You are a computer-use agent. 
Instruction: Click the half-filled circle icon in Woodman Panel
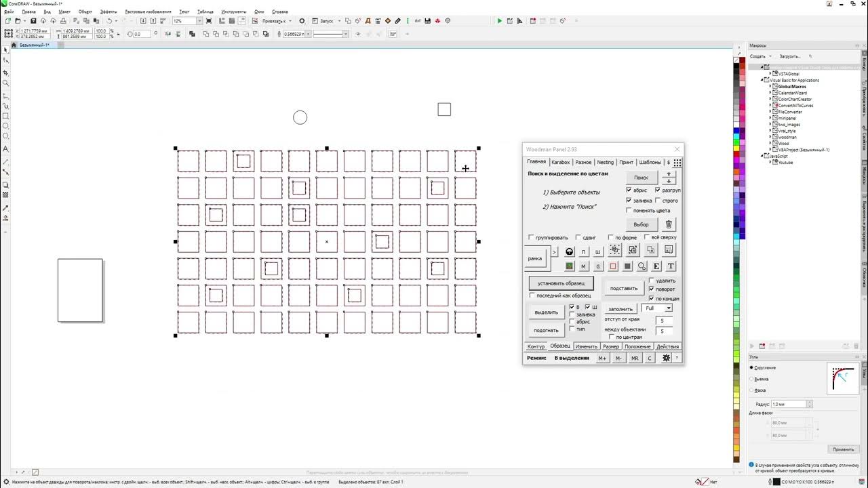[569, 251]
